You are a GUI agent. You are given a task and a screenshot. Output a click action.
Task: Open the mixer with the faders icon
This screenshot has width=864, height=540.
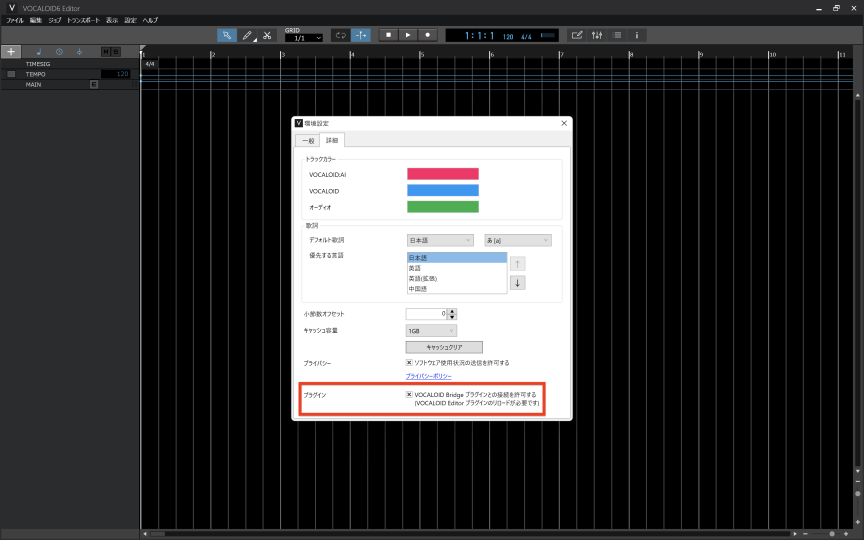tap(597, 35)
